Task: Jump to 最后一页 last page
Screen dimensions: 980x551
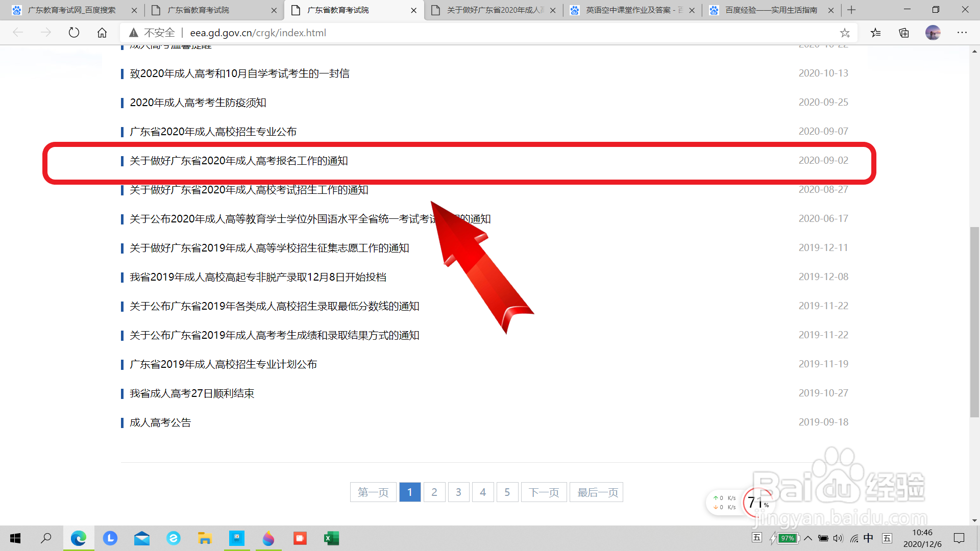Action: click(597, 492)
